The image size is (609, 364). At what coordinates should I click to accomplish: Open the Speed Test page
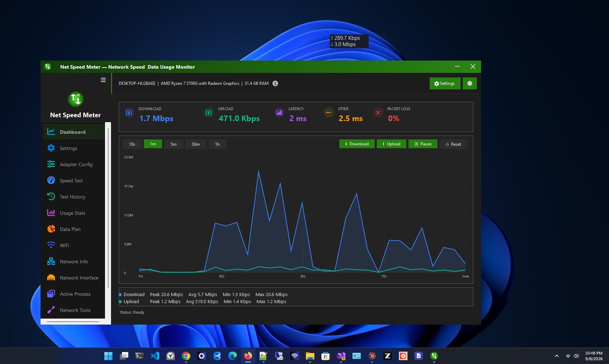(74, 181)
